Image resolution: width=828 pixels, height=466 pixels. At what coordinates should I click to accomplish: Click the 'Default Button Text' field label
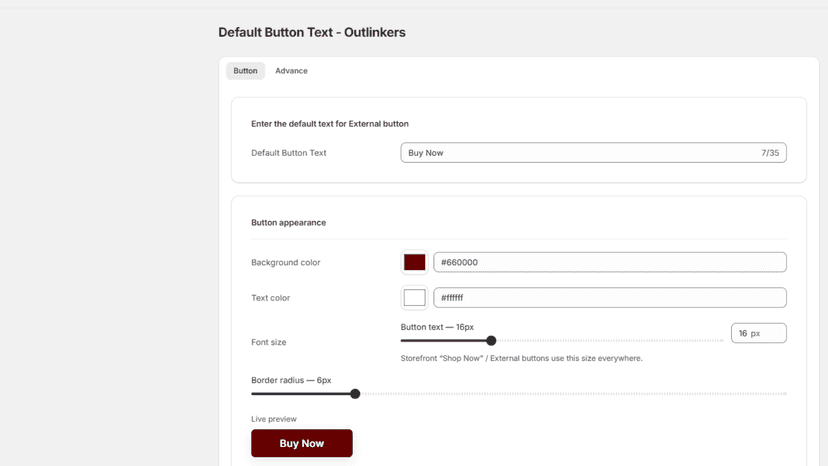(x=289, y=153)
